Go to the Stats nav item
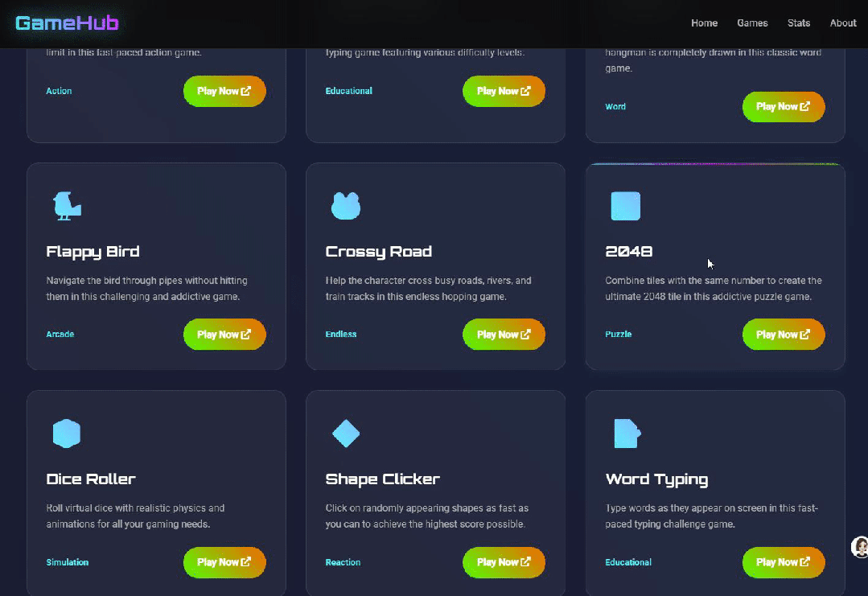868x596 pixels. (799, 23)
